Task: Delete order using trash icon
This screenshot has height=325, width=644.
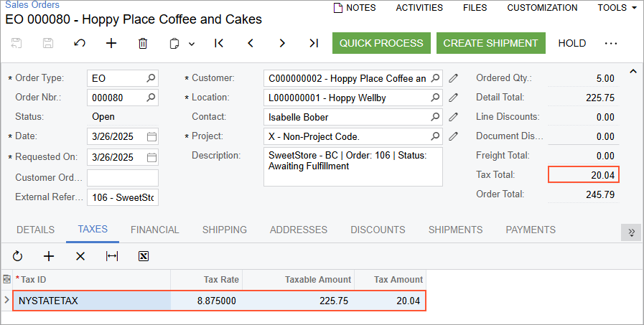Action: tap(143, 43)
